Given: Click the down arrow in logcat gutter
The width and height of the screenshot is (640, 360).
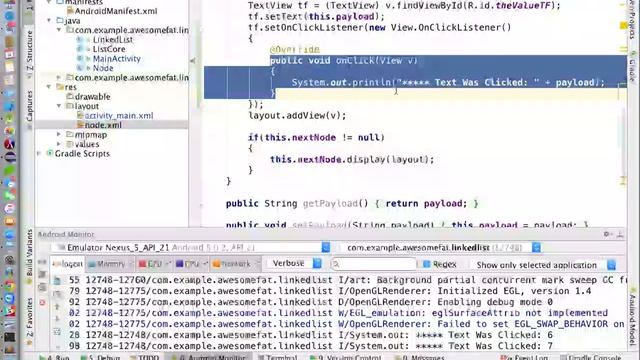Looking at the screenshot, I should tap(57, 319).
